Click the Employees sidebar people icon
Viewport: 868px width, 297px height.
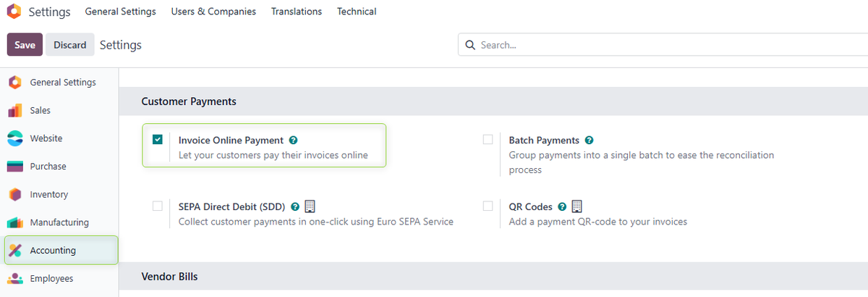pos(15,279)
